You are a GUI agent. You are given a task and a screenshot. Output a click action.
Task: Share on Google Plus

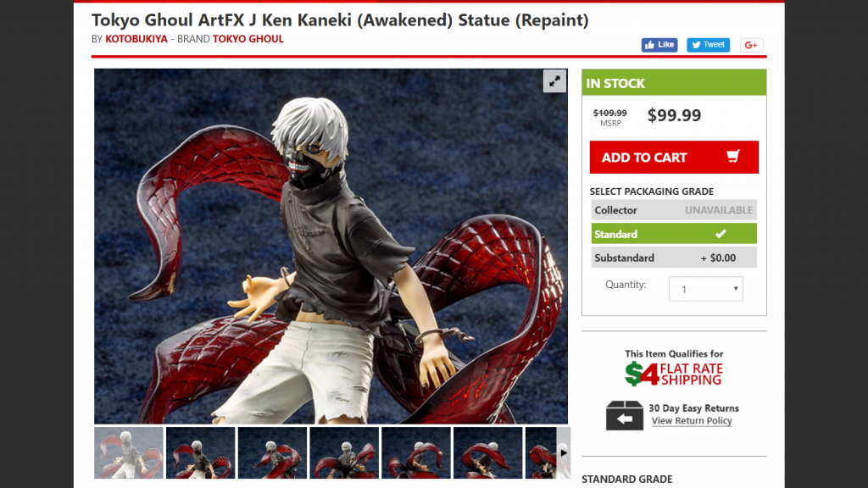pos(751,45)
